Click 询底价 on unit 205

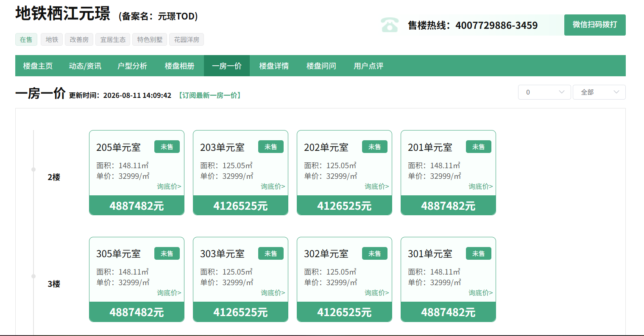[x=169, y=186]
